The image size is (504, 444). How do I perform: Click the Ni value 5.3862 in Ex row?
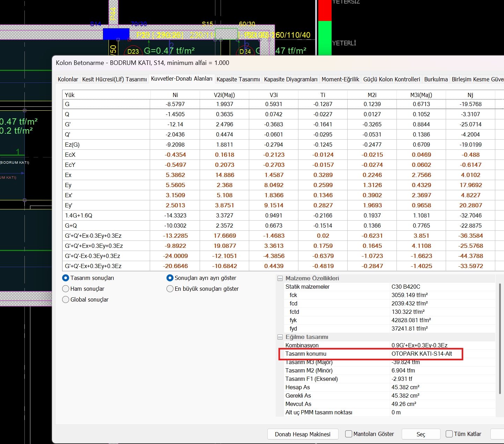(176, 175)
